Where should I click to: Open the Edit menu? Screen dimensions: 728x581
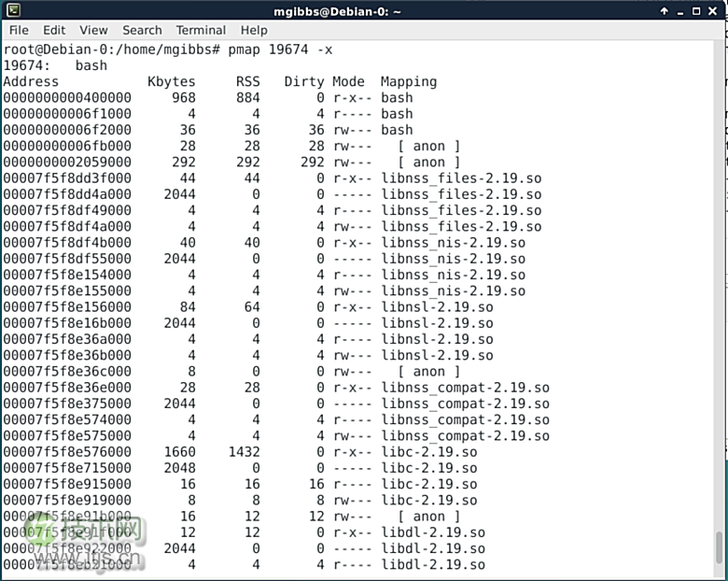point(54,30)
